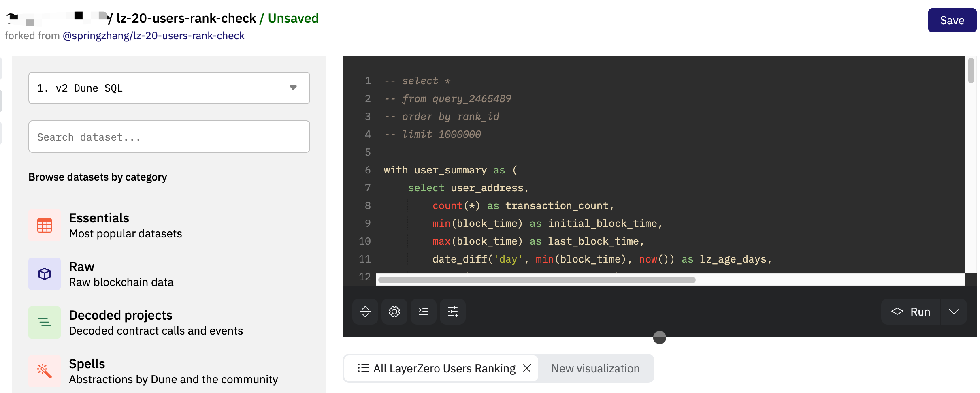Select the Essentials table icon
Image resolution: width=980 pixels, height=393 pixels.
[x=45, y=225]
